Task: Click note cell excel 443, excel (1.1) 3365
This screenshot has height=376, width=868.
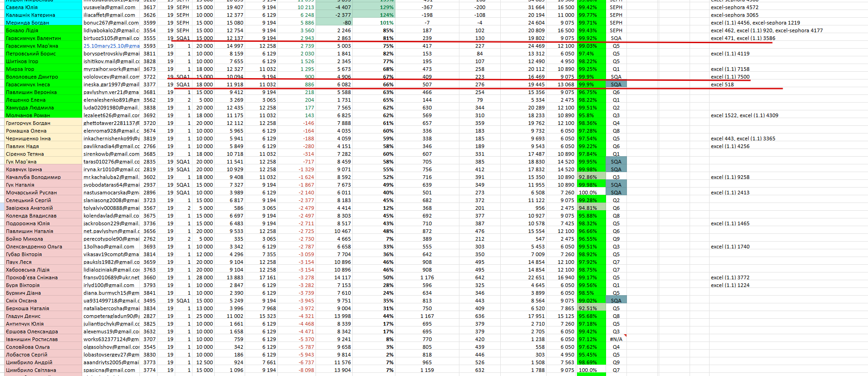Action: coord(743,139)
